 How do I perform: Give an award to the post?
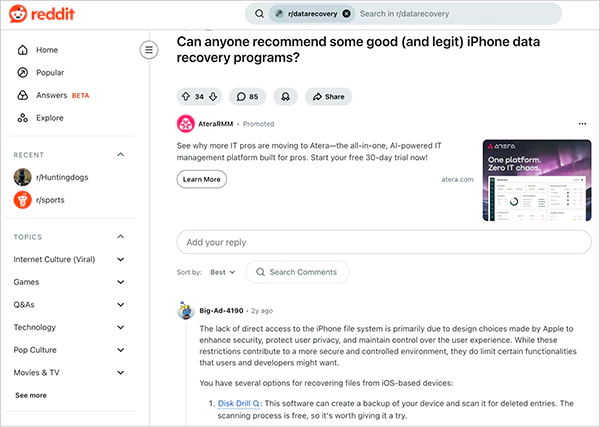285,96
